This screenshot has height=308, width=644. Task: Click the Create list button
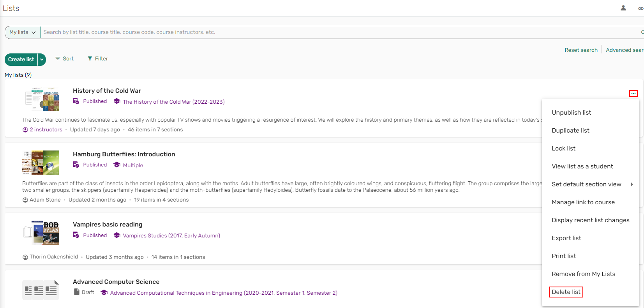tap(21, 60)
